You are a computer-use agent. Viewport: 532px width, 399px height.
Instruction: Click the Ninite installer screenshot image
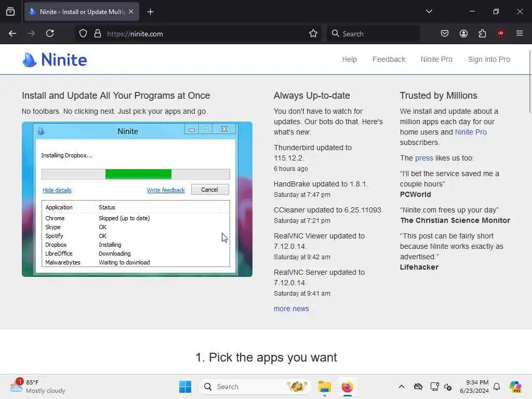pos(137,199)
